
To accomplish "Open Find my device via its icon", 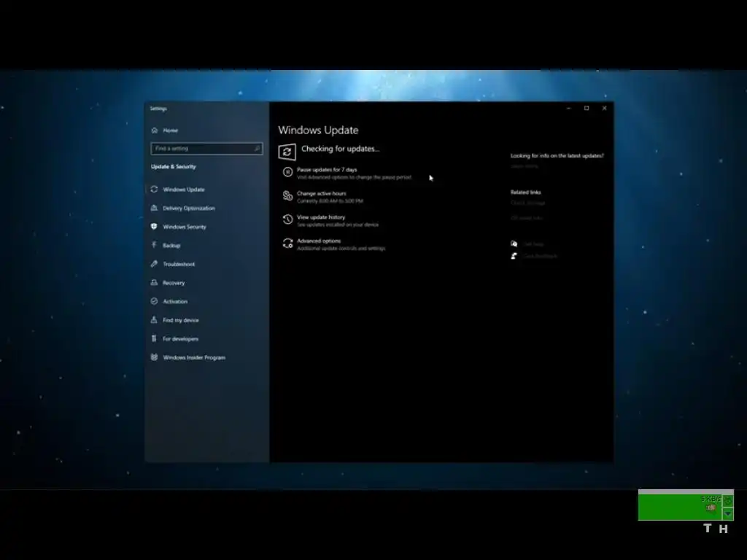I will tap(154, 319).
